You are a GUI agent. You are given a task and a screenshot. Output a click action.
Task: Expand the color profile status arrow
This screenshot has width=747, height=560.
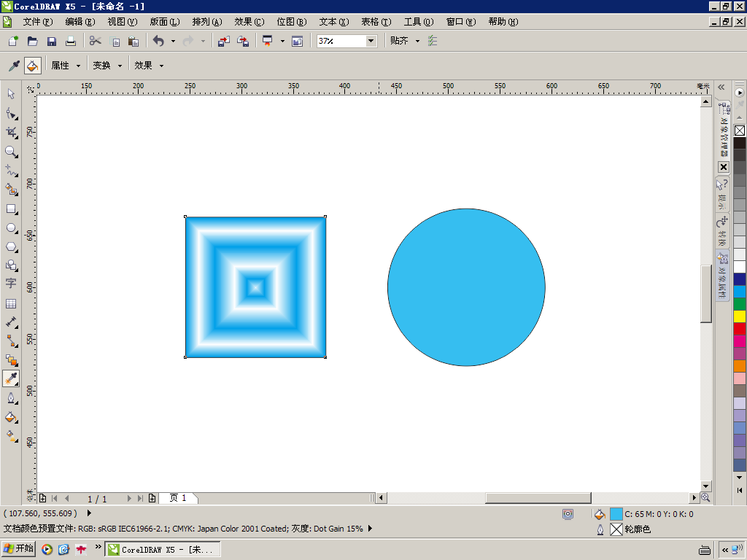coord(370,529)
